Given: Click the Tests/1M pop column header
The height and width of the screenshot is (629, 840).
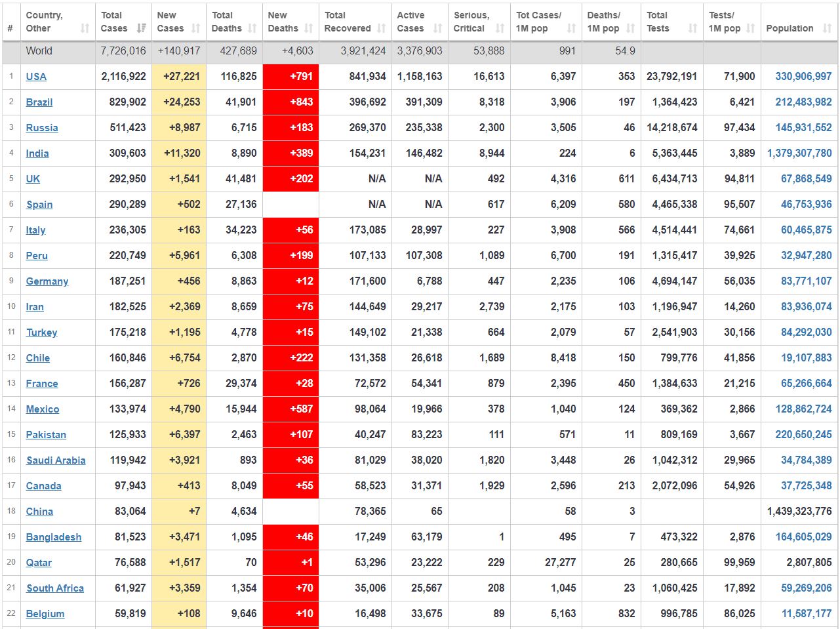Looking at the screenshot, I should [x=725, y=22].
